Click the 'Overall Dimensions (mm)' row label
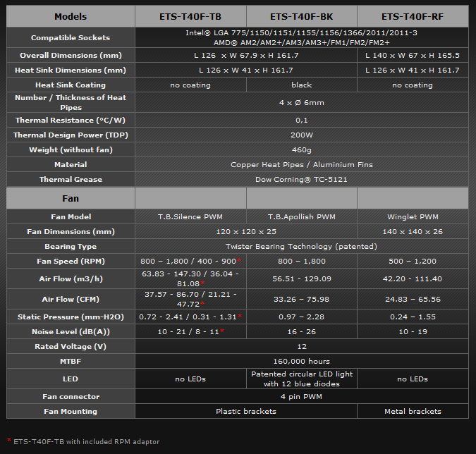Image resolution: width=476 pixels, height=454 pixels. [x=71, y=55]
